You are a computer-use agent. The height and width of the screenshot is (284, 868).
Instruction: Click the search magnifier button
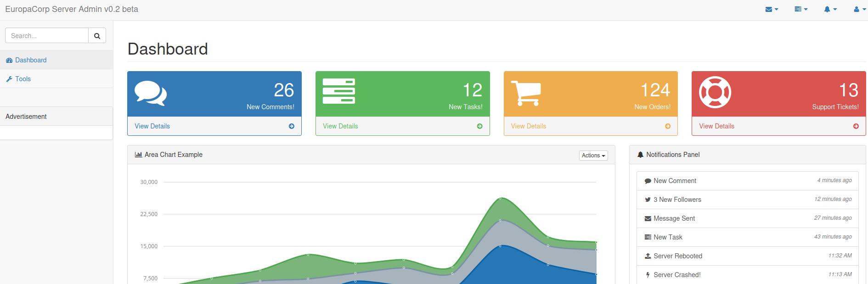pos(97,35)
